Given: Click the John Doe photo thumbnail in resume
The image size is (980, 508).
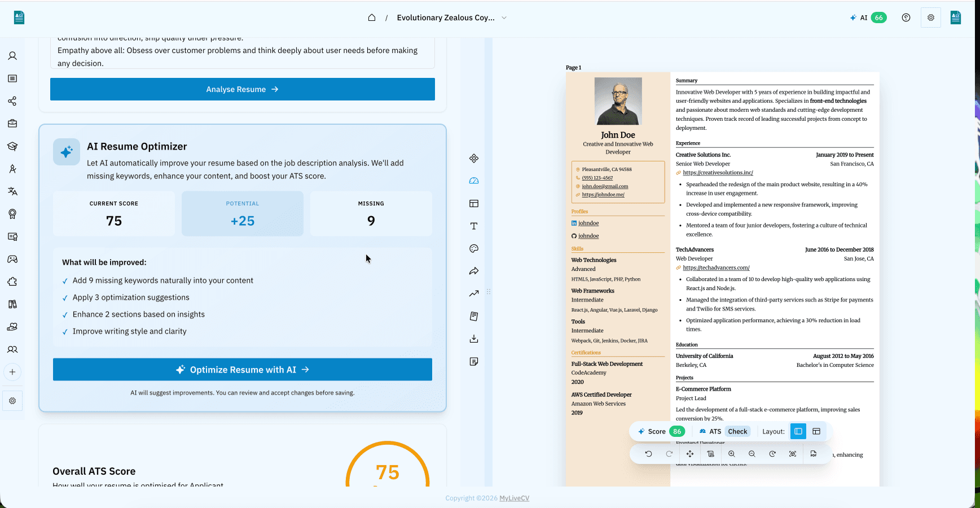Looking at the screenshot, I should [x=618, y=101].
